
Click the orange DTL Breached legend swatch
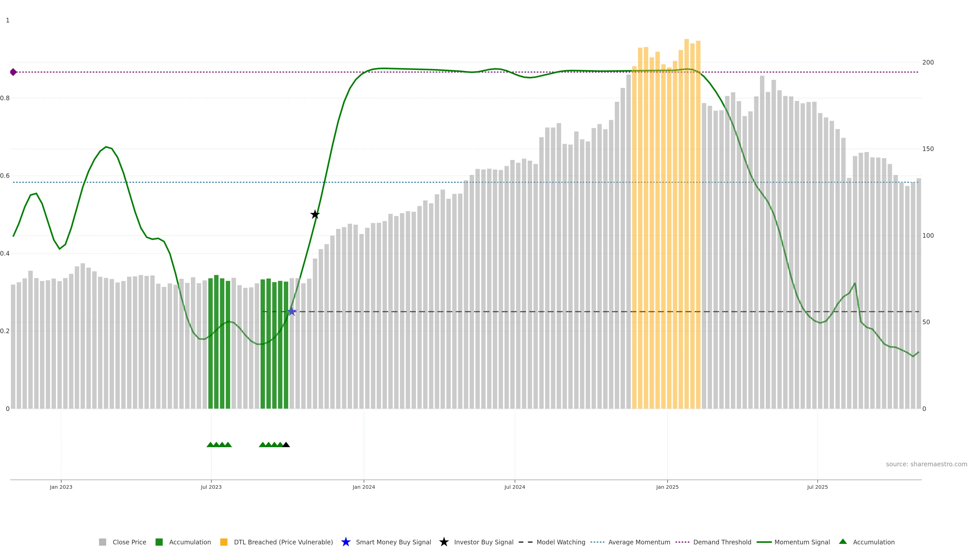tap(224, 542)
